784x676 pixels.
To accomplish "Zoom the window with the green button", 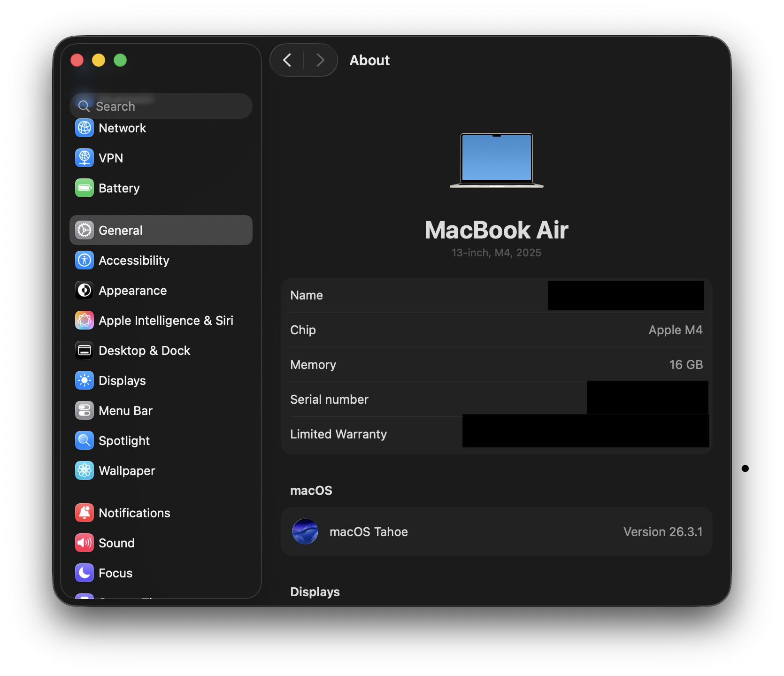I will point(120,60).
